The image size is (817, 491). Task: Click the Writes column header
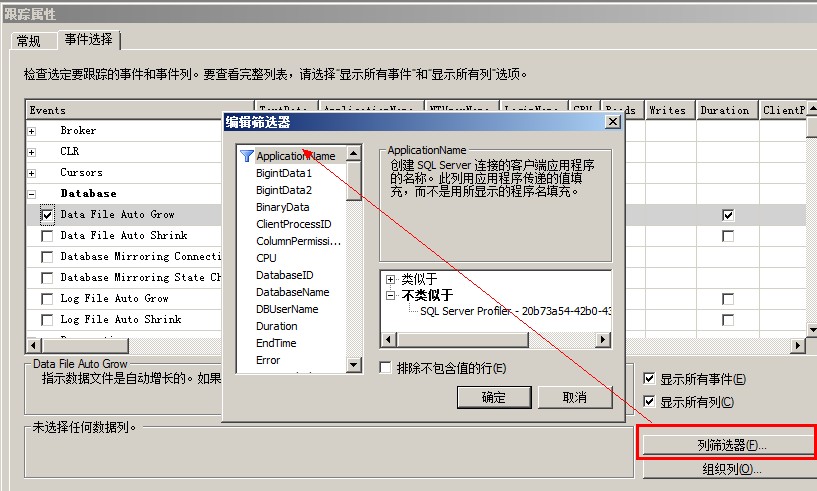[x=670, y=111]
